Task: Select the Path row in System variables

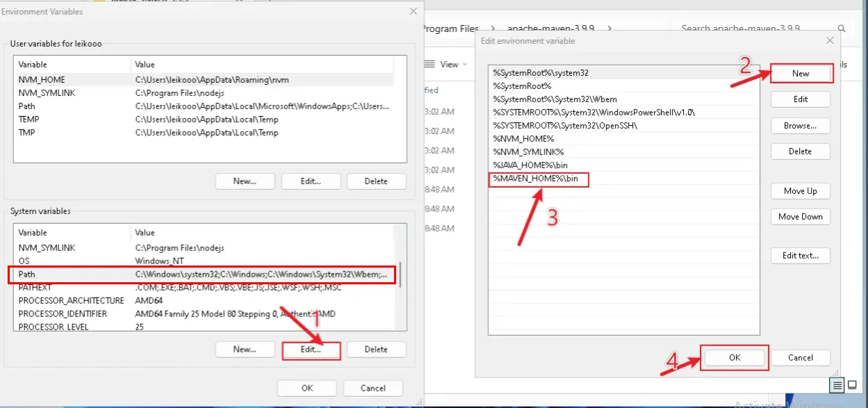Action: coord(202,275)
